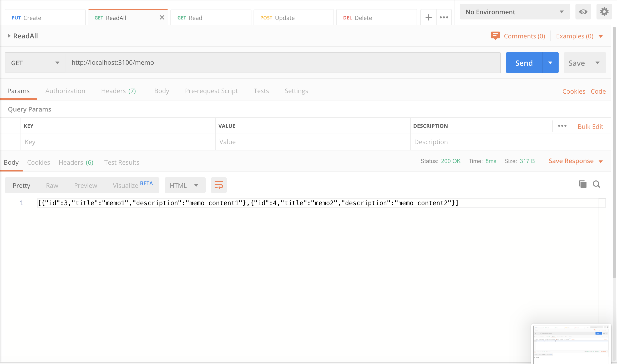Search within the response body
The height and width of the screenshot is (364, 617).
coord(596,184)
